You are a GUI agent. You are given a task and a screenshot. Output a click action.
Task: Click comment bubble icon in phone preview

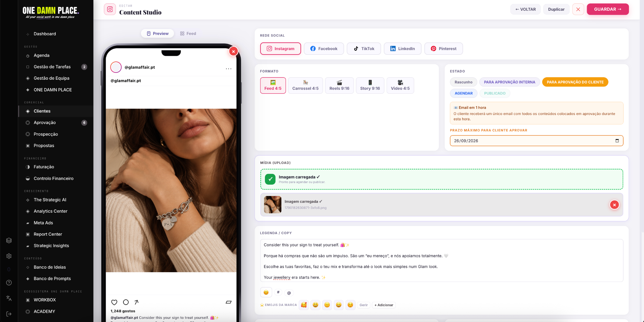click(126, 302)
